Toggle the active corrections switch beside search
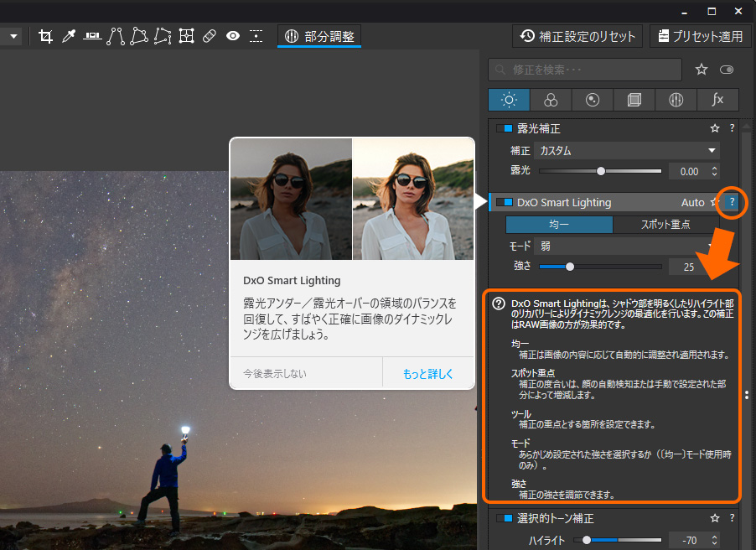 tap(727, 70)
